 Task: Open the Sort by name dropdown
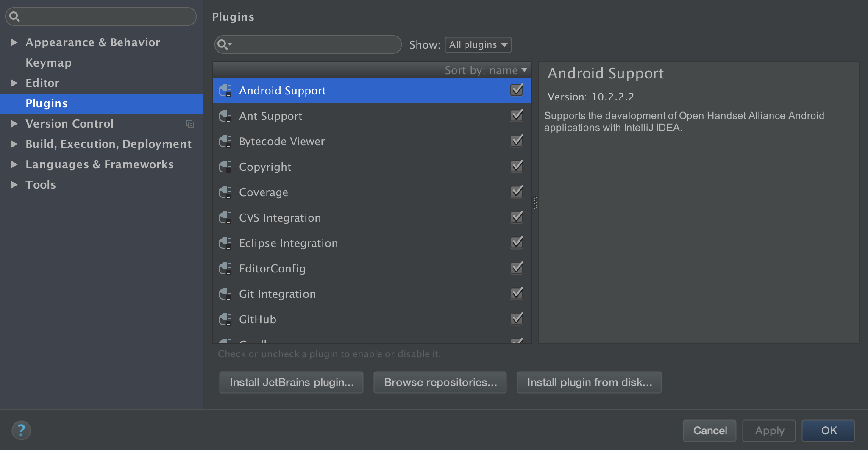point(486,70)
